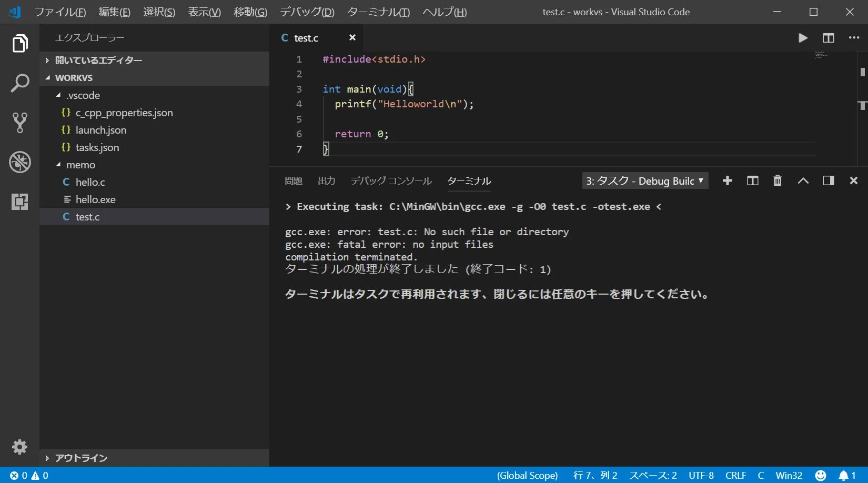Collapse the WORKVS folder section

pos(155,78)
